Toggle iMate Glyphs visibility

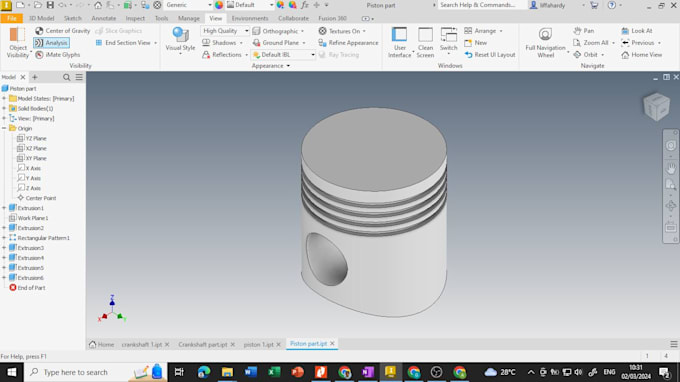pyautogui.click(x=58, y=55)
